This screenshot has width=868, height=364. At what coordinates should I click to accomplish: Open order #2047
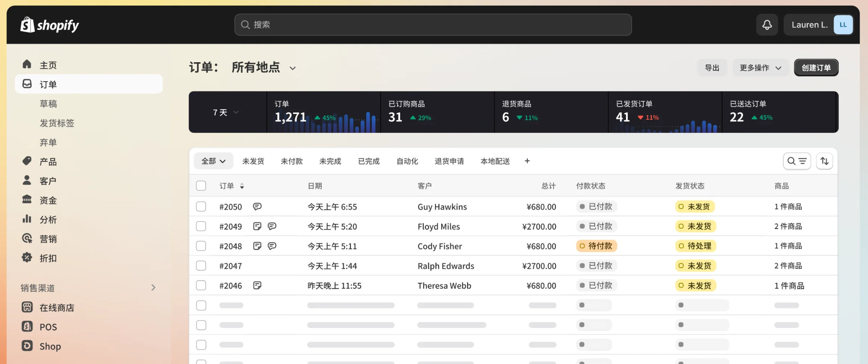pyautogui.click(x=231, y=266)
